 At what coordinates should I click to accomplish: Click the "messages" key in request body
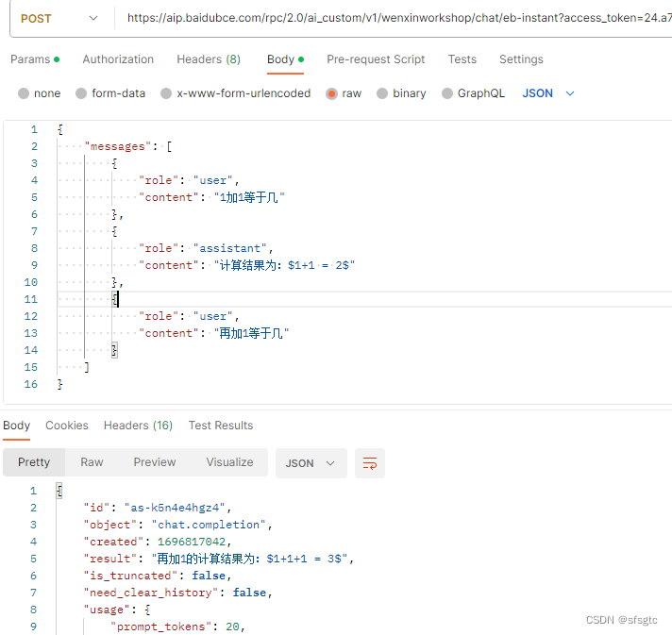coord(118,146)
